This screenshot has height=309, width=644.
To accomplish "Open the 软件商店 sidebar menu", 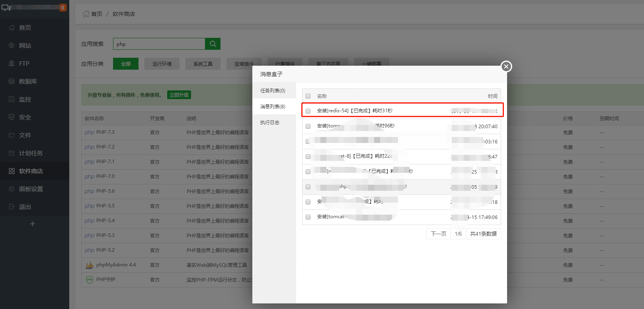I will [35, 171].
